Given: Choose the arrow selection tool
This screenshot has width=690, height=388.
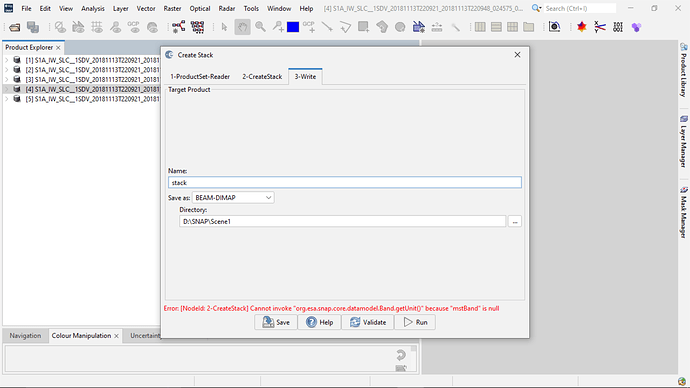Looking at the screenshot, I should coord(224,27).
